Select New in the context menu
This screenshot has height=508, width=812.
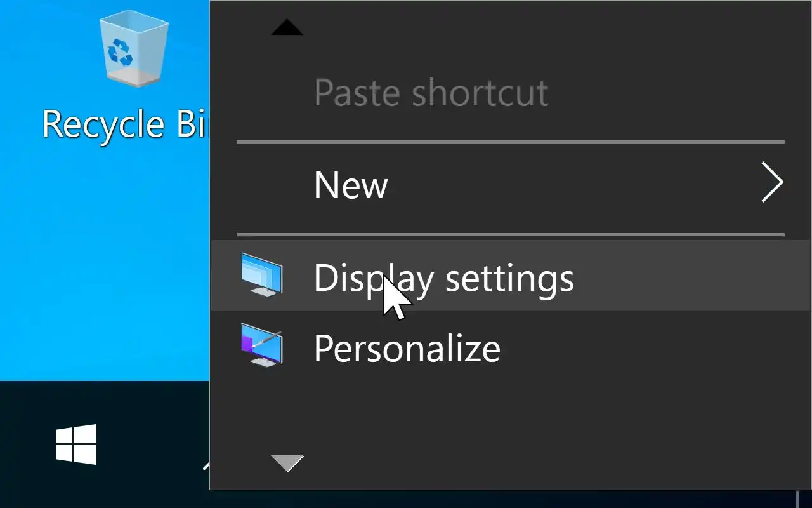point(351,185)
